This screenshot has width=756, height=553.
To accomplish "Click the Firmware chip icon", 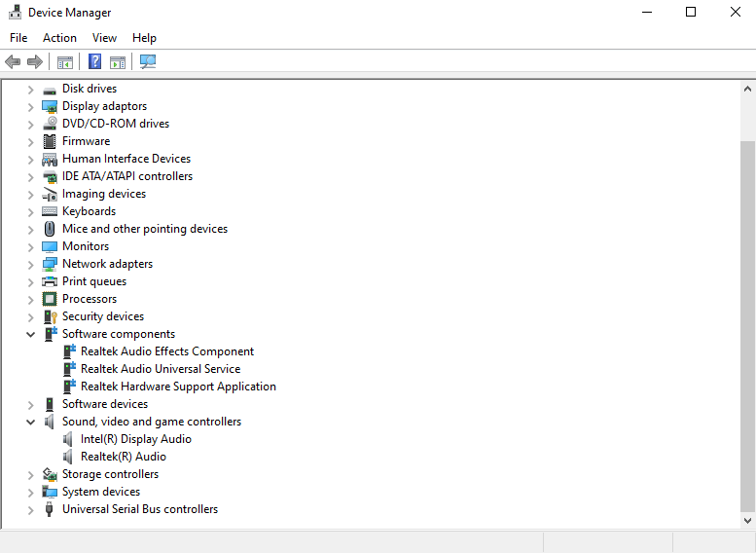I will [50, 141].
